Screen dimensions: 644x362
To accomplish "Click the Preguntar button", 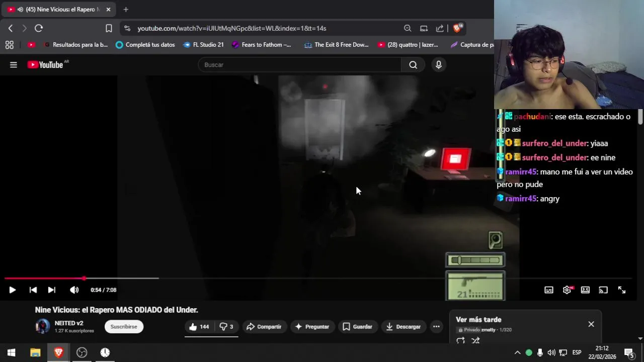I will (x=312, y=327).
